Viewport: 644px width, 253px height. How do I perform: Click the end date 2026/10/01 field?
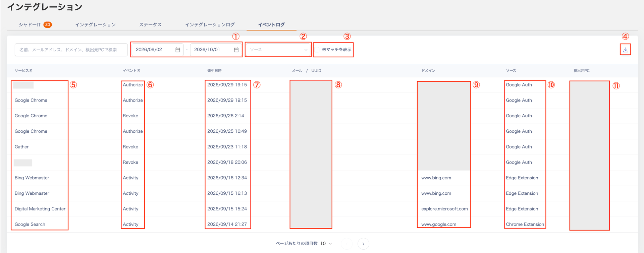216,50
